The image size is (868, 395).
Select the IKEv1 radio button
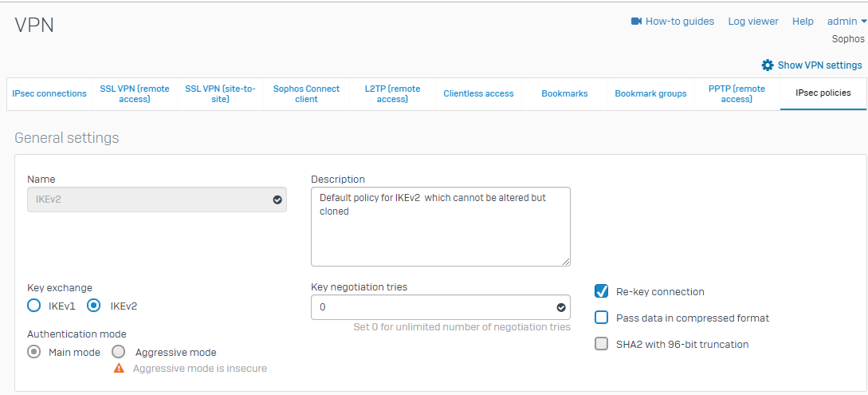point(33,306)
